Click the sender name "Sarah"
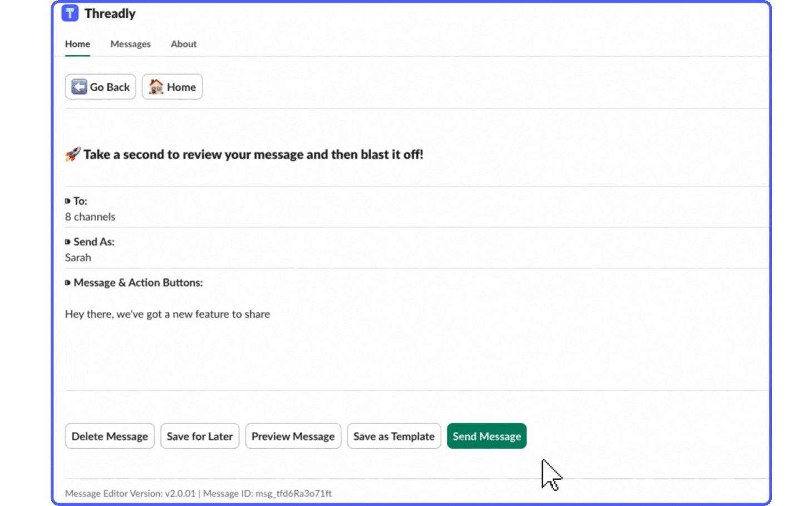The width and height of the screenshot is (812, 506). tap(78, 257)
